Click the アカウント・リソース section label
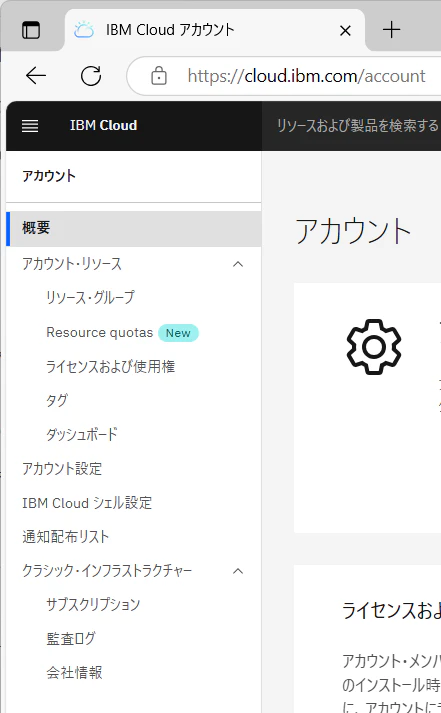The height and width of the screenshot is (713, 441). 72,264
